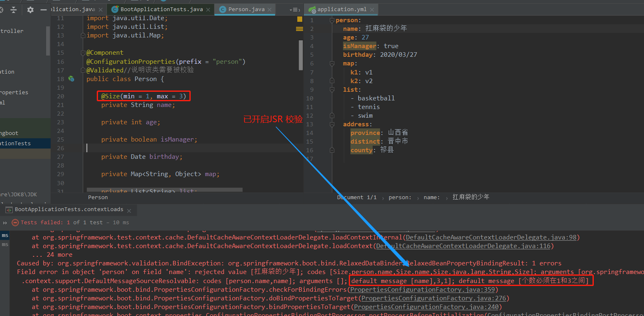The height and width of the screenshot is (316, 644).
Task: Click the basketball list entry
Action: [x=376, y=98]
